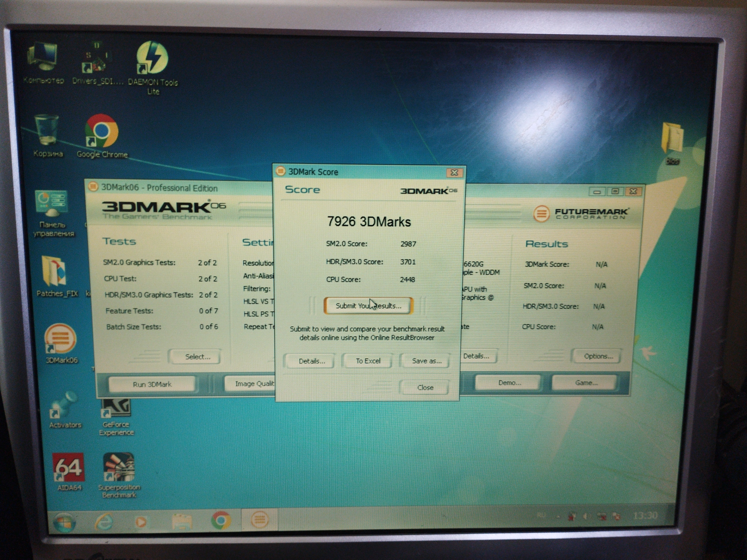Open the Корзина recycle bin
The width and height of the screenshot is (747, 560).
tap(47, 135)
